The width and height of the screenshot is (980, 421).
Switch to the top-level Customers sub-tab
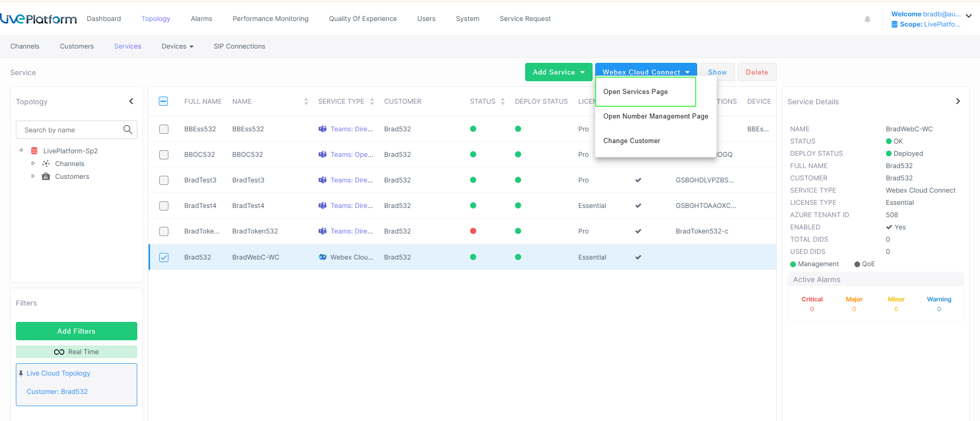(77, 46)
